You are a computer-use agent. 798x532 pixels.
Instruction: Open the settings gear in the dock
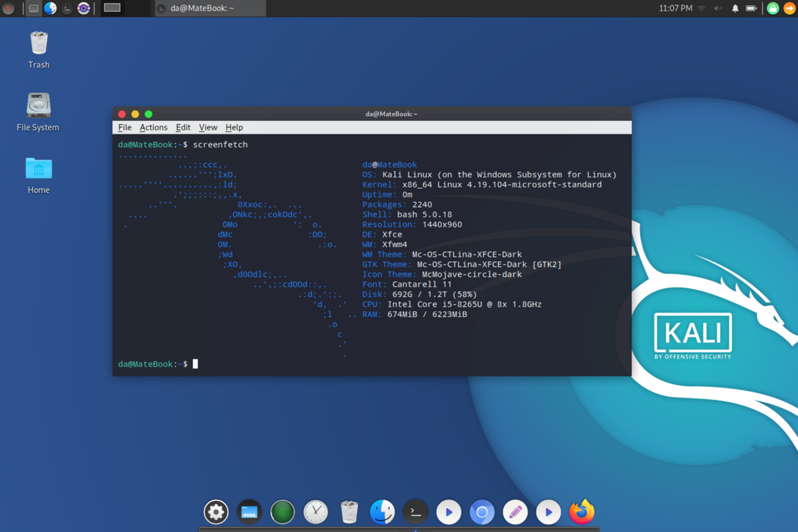click(x=216, y=512)
